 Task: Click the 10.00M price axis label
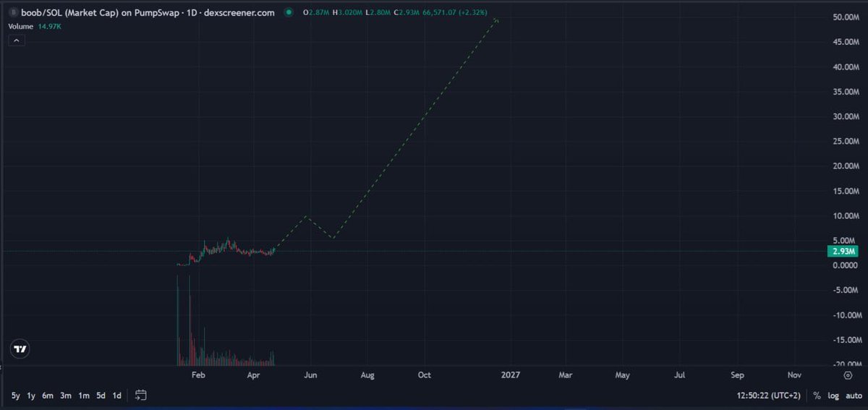click(x=846, y=215)
